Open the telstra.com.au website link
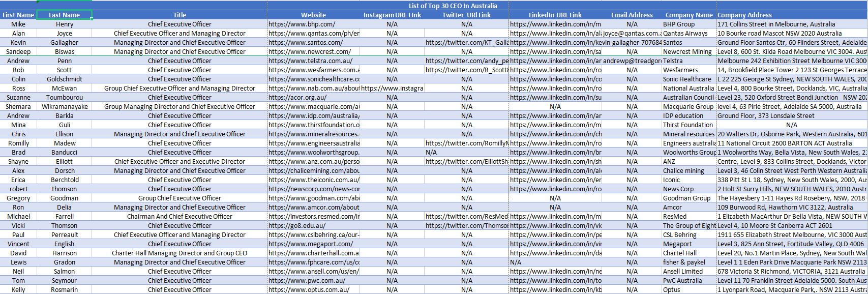The width and height of the screenshot is (868, 294). point(310,61)
